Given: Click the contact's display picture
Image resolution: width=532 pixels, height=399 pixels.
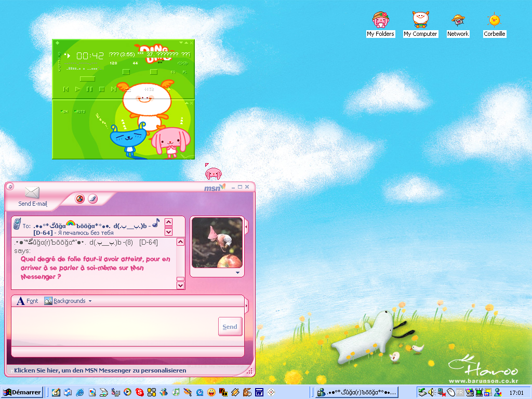Looking at the screenshot, I should click(x=217, y=243).
